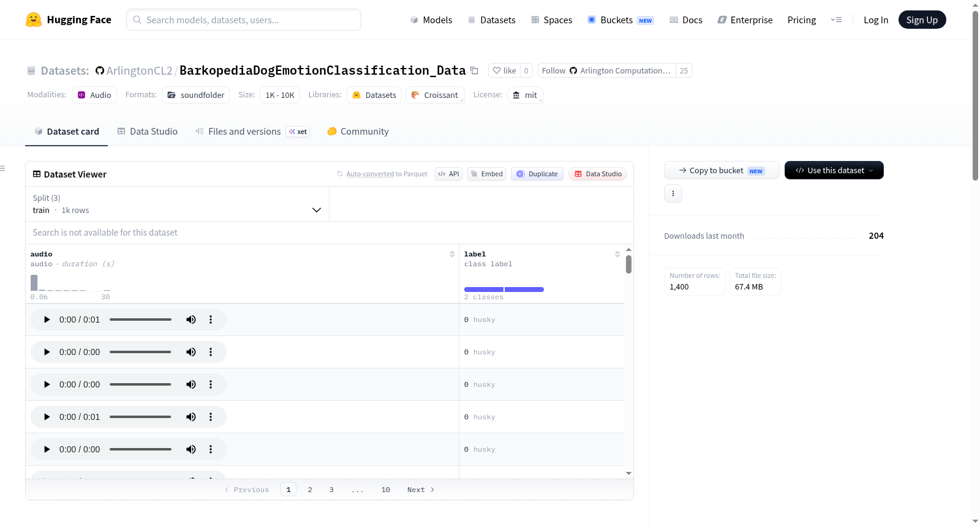This screenshot has width=980, height=527.
Task: Mute the second audio row's volume
Action: pyautogui.click(x=191, y=352)
